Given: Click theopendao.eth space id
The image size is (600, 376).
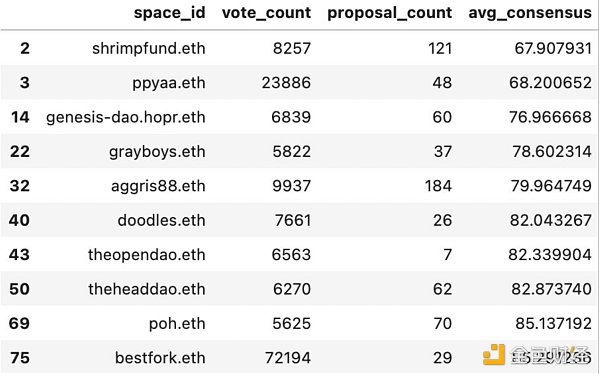Looking at the screenshot, I should [x=147, y=255].
